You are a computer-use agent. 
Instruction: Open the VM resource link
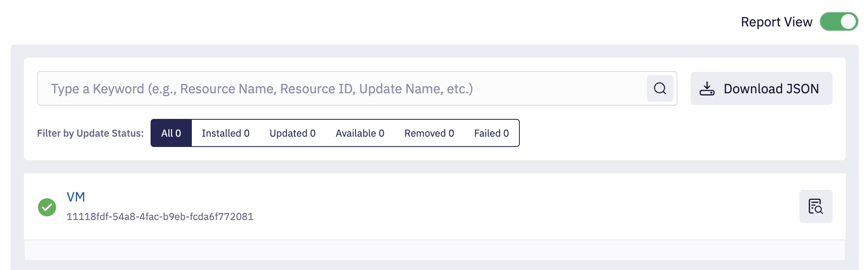point(76,197)
